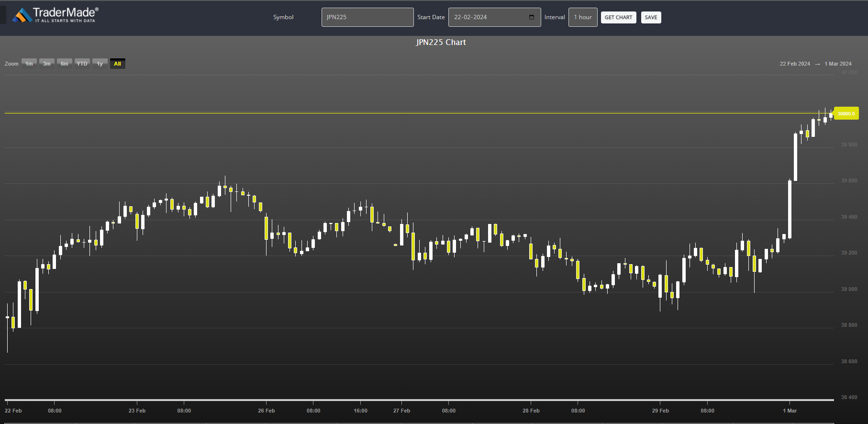The width and height of the screenshot is (868, 424).
Task: Click the yellow current price label
Action: point(846,113)
